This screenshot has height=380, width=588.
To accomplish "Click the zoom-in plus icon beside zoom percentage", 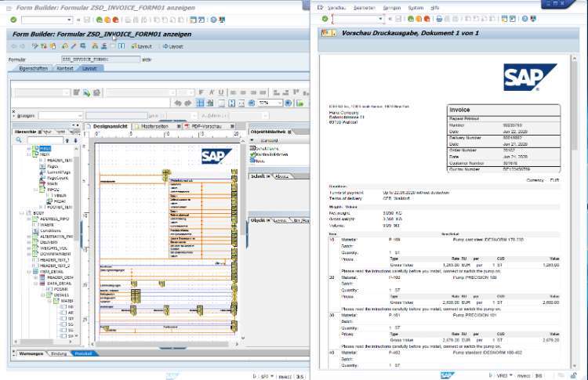I will 289,103.
